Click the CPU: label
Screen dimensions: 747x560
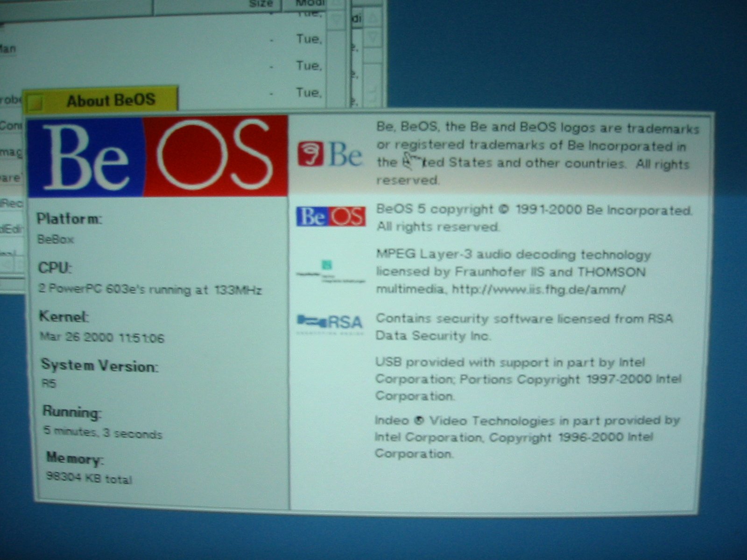(55, 268)
